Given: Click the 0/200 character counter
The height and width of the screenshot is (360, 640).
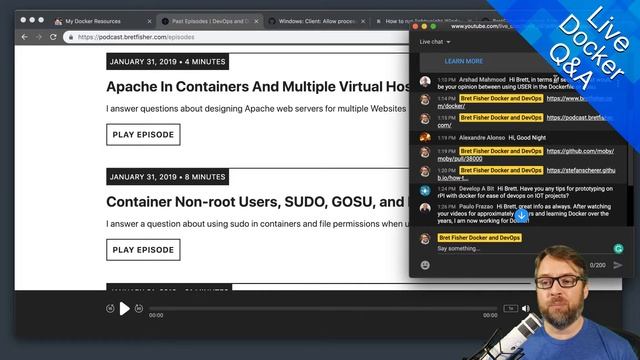Looking at the screenshot, I should click(598, 265).
